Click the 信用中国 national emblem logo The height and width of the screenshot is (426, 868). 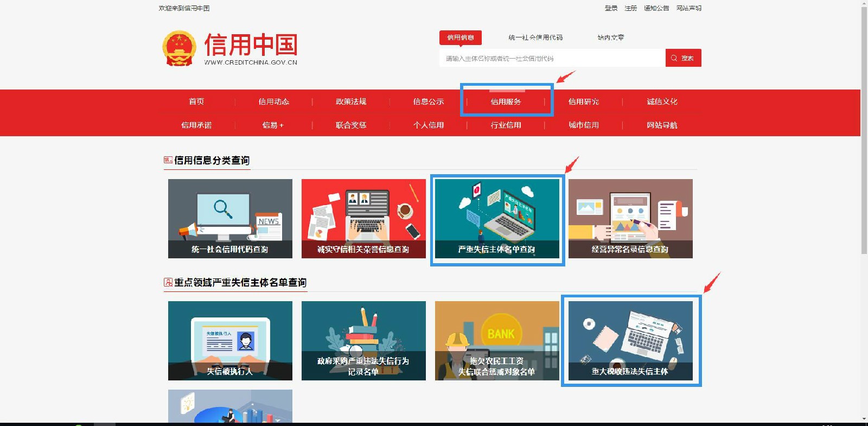pyautogui.click(x=179, y=49)
